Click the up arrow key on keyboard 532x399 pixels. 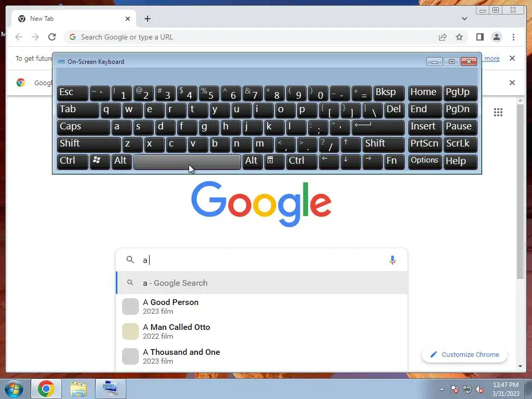point(351,144)
